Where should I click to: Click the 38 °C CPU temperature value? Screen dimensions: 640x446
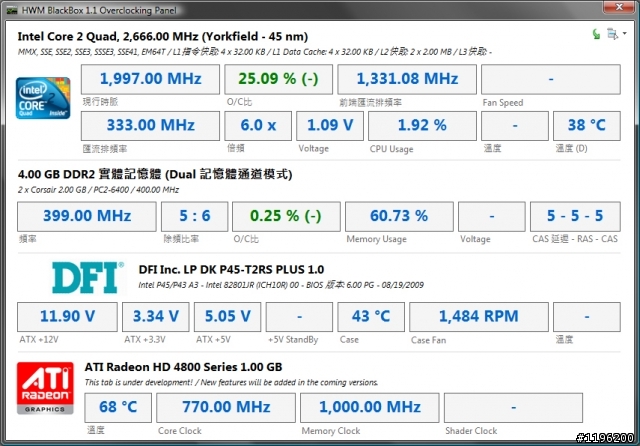[587, 126]
